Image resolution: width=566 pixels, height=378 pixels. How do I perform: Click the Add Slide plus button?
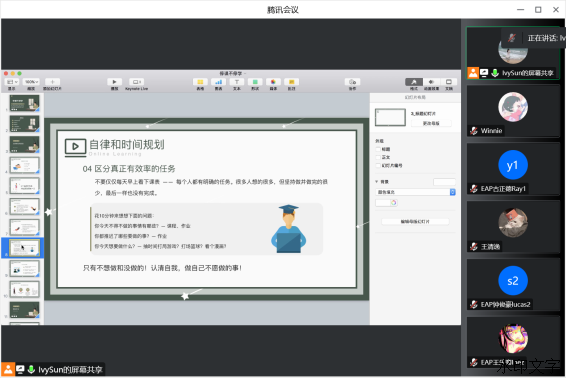[x=52, y=82]
